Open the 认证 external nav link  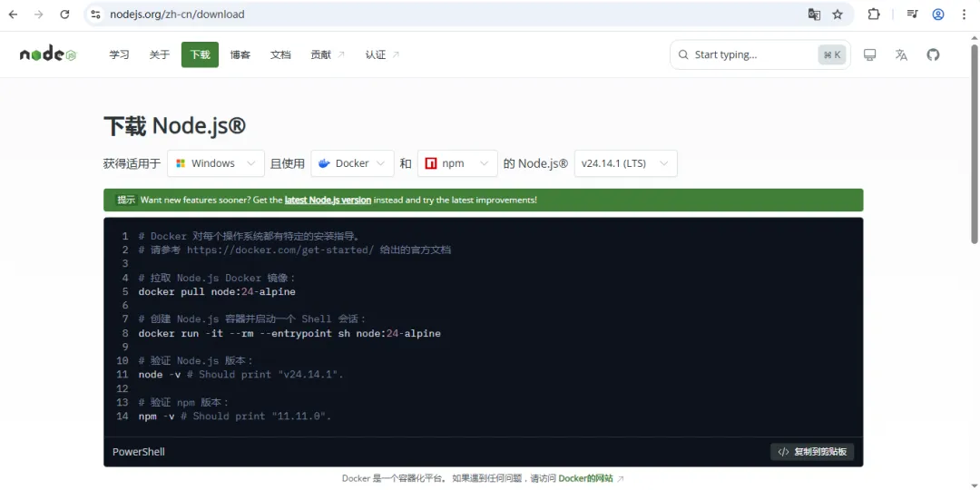coord(383,55)
